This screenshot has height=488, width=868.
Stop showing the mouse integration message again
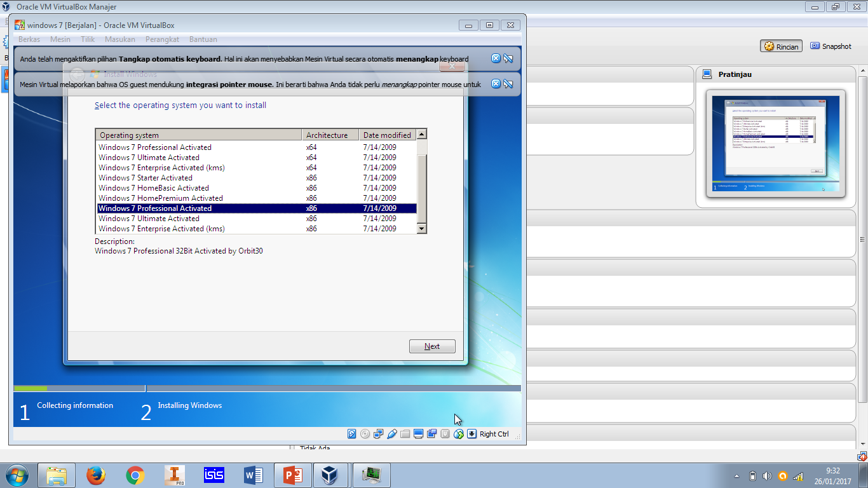508,84
